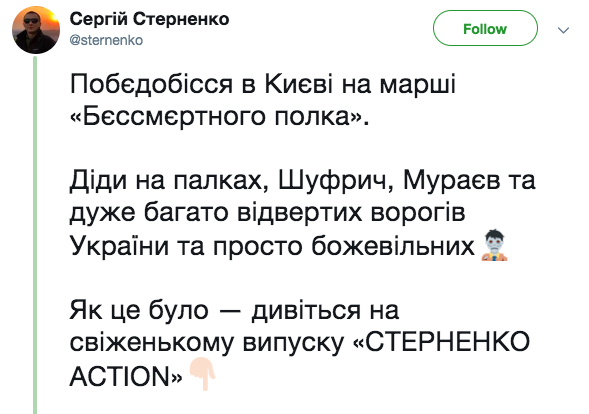
Task: Click the phrase «Бєссмєртного полка»
Action: 220,117
